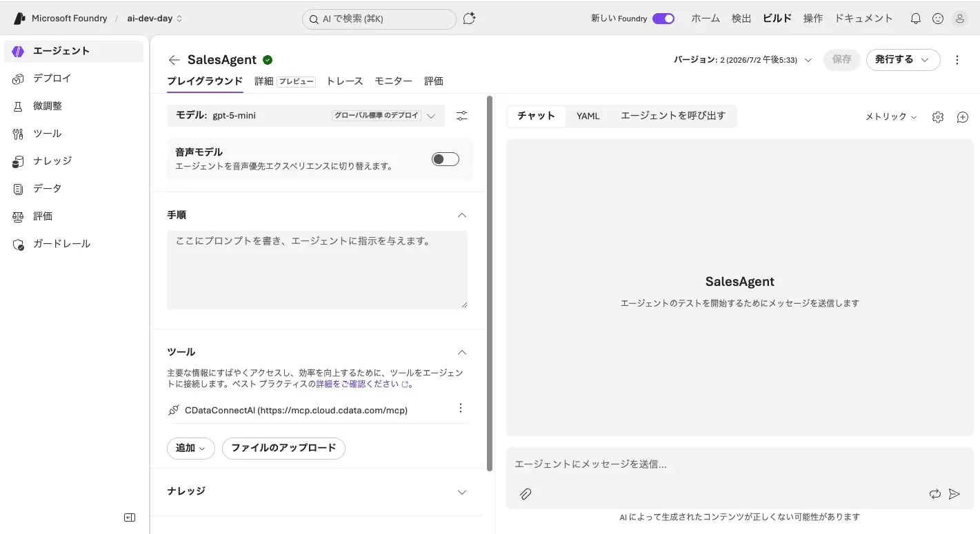Click the データ sidebar icon
Screen dimensions: 980x534
click(x=19, y=189)
